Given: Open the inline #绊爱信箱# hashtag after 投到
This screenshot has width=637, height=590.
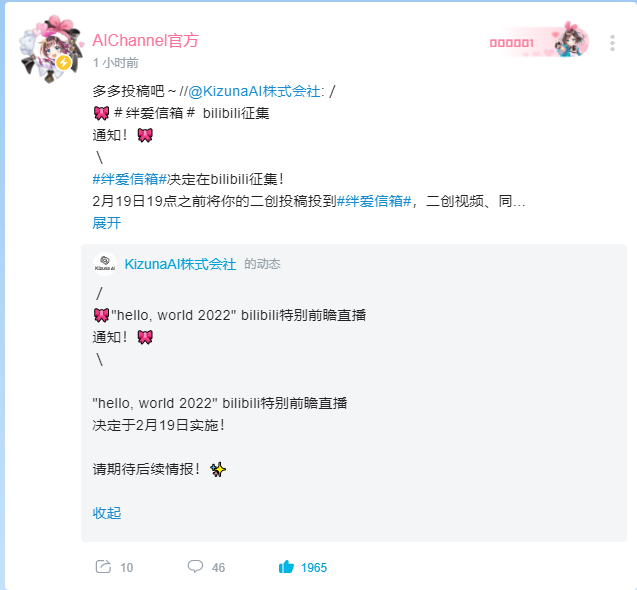Looking at the screenshot, I should click(x=374, y=201).
